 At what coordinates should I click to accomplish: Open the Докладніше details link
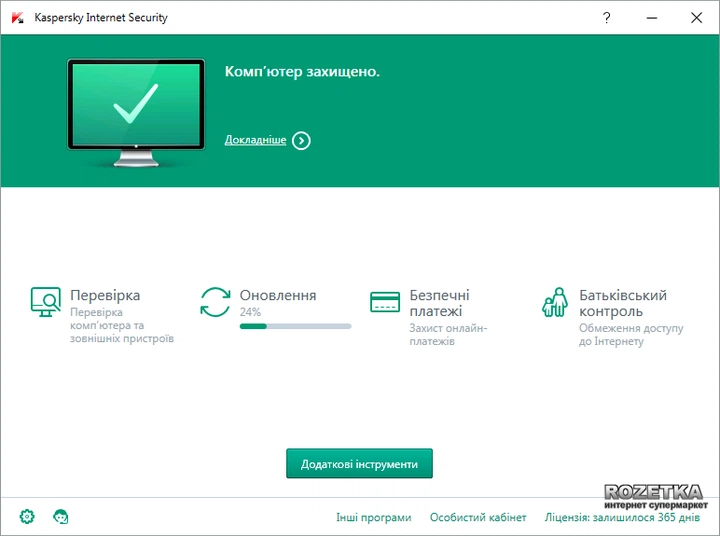click(x=255, y=140)
